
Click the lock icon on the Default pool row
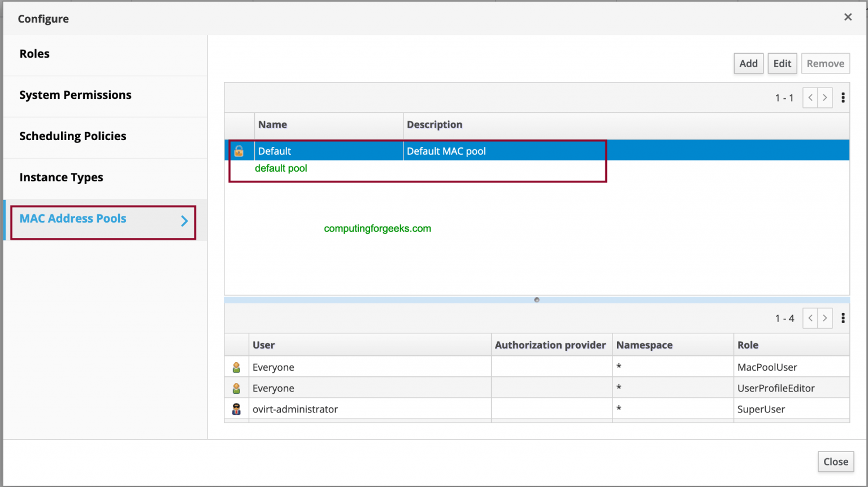coord(240,150)
